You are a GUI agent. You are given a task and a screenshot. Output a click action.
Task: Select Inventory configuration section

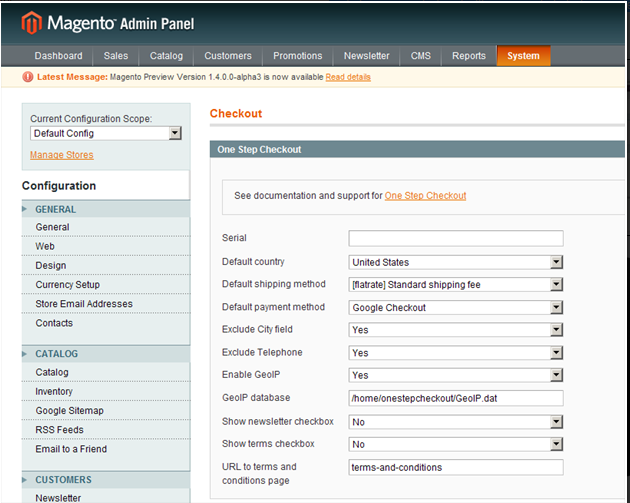pos(106,391)
